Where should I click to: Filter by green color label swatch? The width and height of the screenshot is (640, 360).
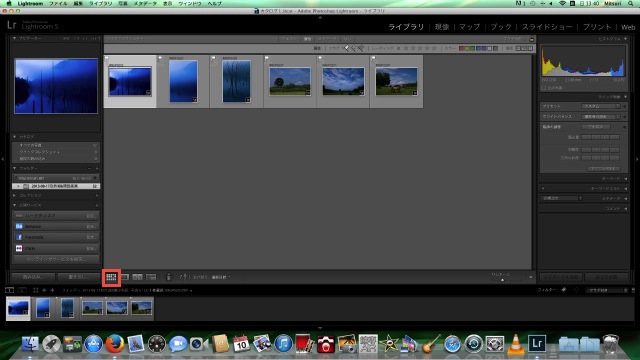point(472,48)
